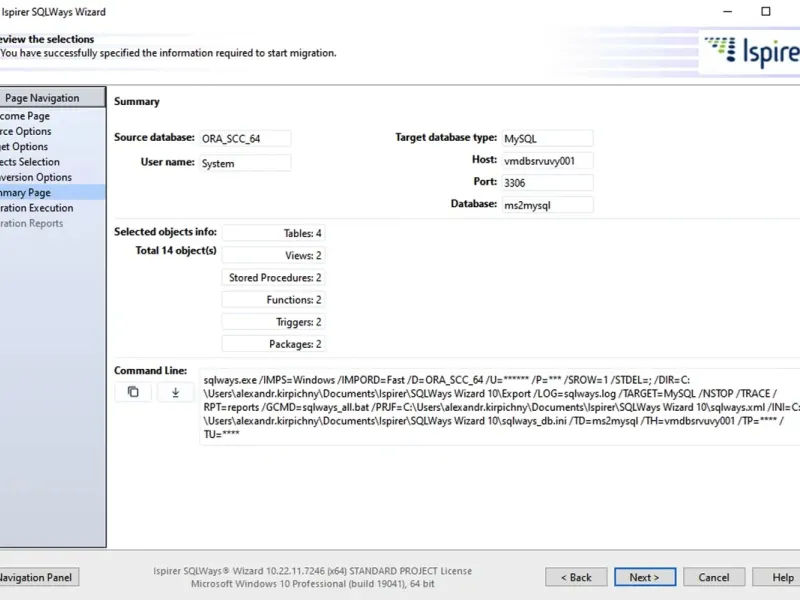
Task: Copy the command line to clipboard
Action: [133, 392]
